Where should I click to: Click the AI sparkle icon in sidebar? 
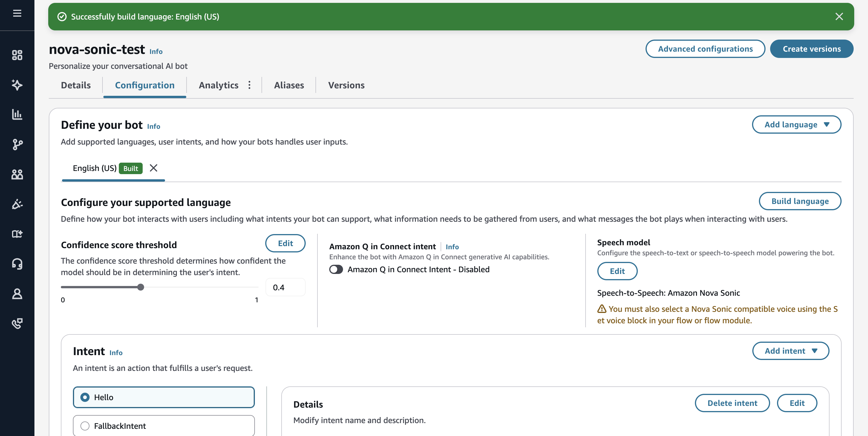[x=17, y=85]
